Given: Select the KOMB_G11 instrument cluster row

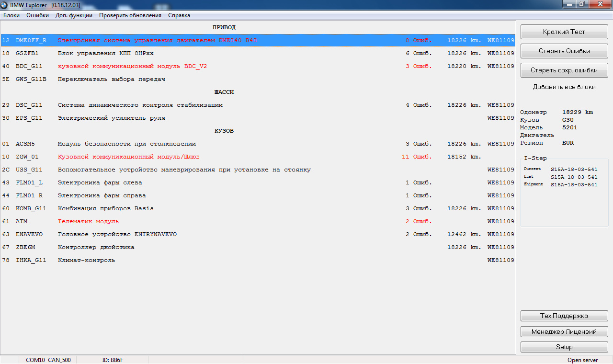Looking at the screenshot, I should pyautogui.click(x=258, y=208).
